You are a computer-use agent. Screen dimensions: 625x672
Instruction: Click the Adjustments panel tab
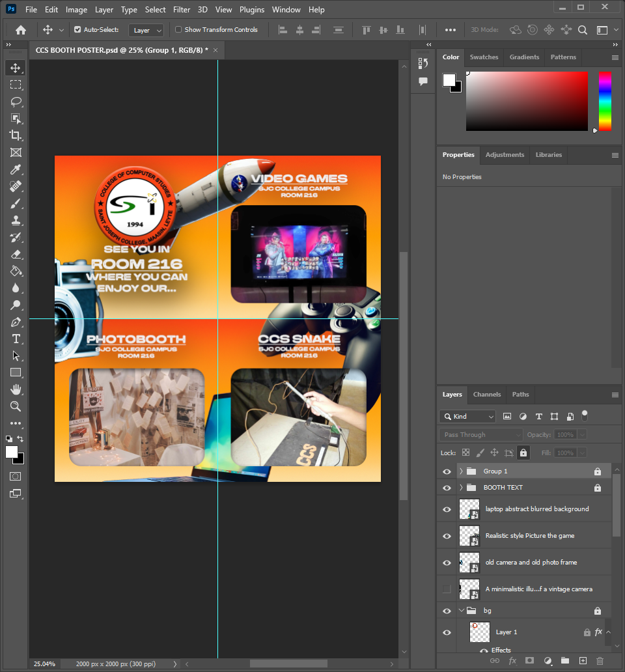click(505, 155)
